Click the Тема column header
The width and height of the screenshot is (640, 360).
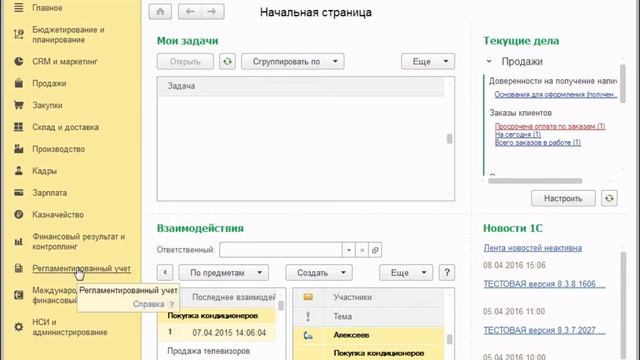(x=384, y=316)
